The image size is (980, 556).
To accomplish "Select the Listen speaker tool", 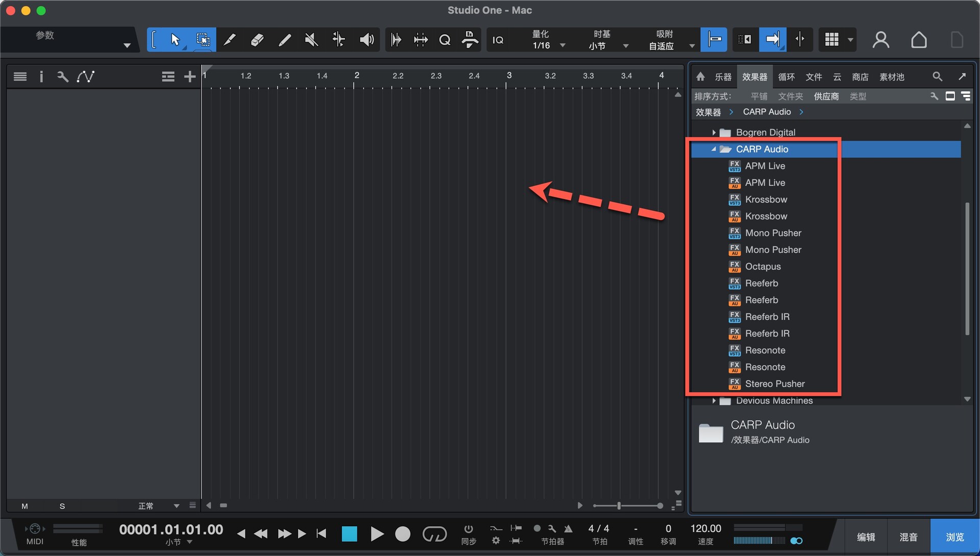I will coord(366,40).
